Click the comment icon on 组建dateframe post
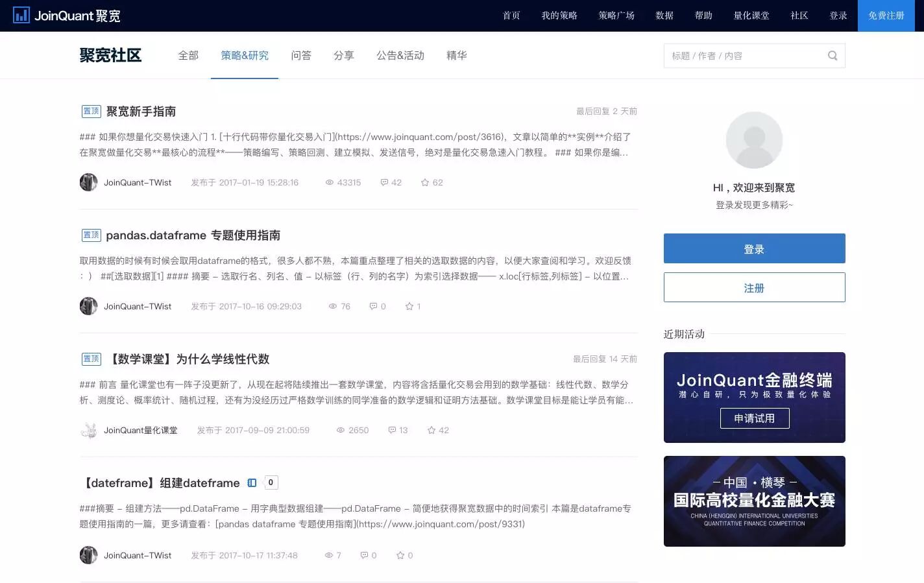 pos(364,556)
